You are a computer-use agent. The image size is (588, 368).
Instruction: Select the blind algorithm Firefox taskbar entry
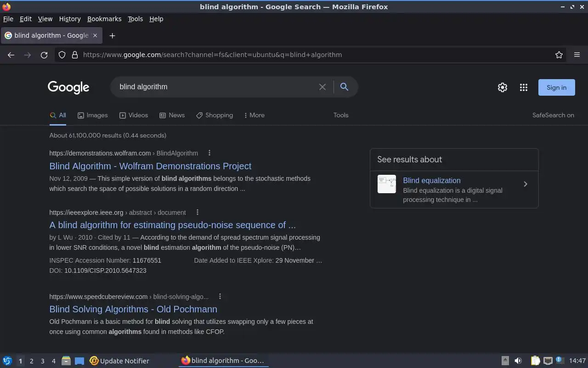223,361
